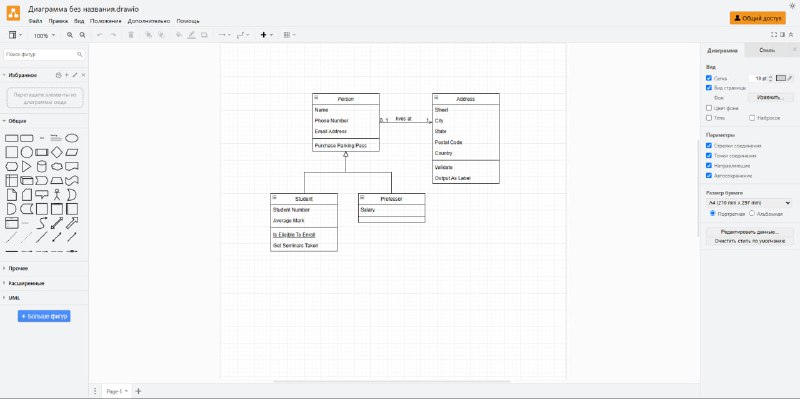Screen dimensions: 800x399
Task: Zoom in with the magnifier plus icon
Action: [70, 35]
